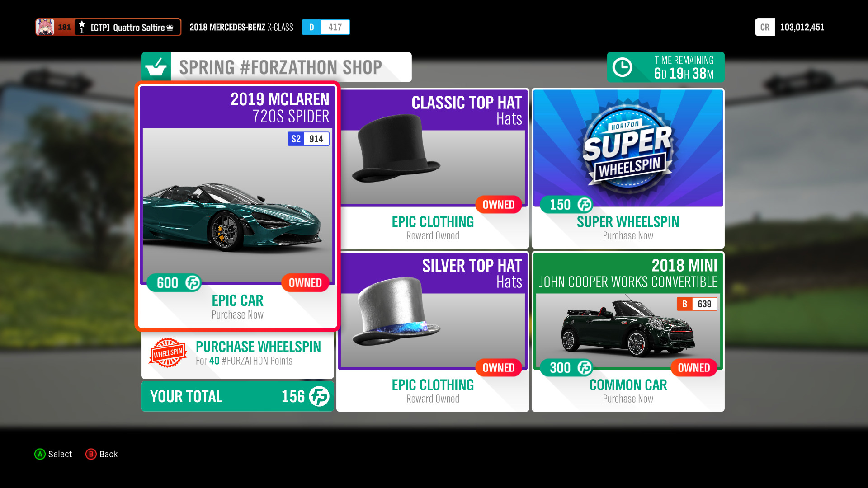Click the Spring #Forzathon Shop title
Viewport: 868px width, 488px height.
pyautogui.click(x=281, y=67)
